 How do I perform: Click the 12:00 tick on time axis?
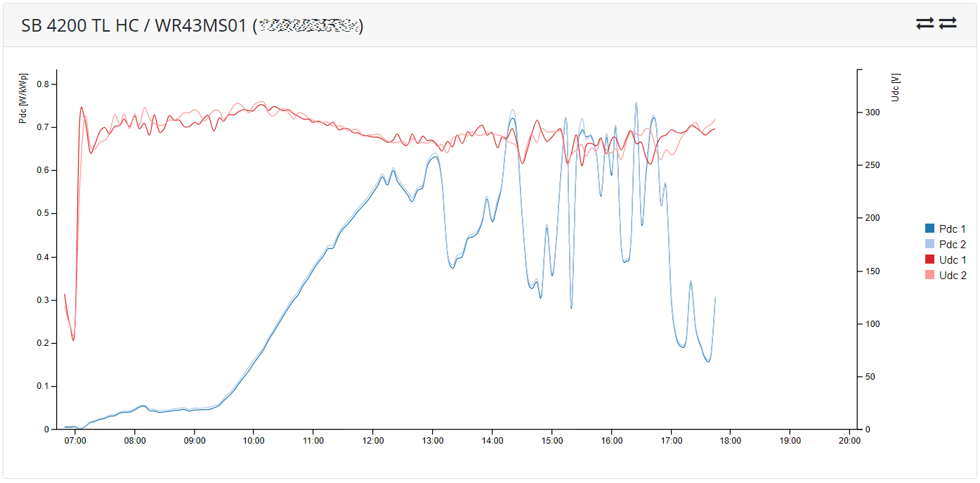(x=373, y=441)
